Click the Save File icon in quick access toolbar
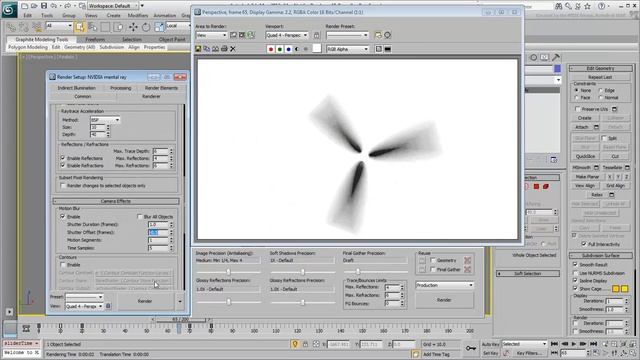This screenshot has height=360, width=640. tap(44, 6)
